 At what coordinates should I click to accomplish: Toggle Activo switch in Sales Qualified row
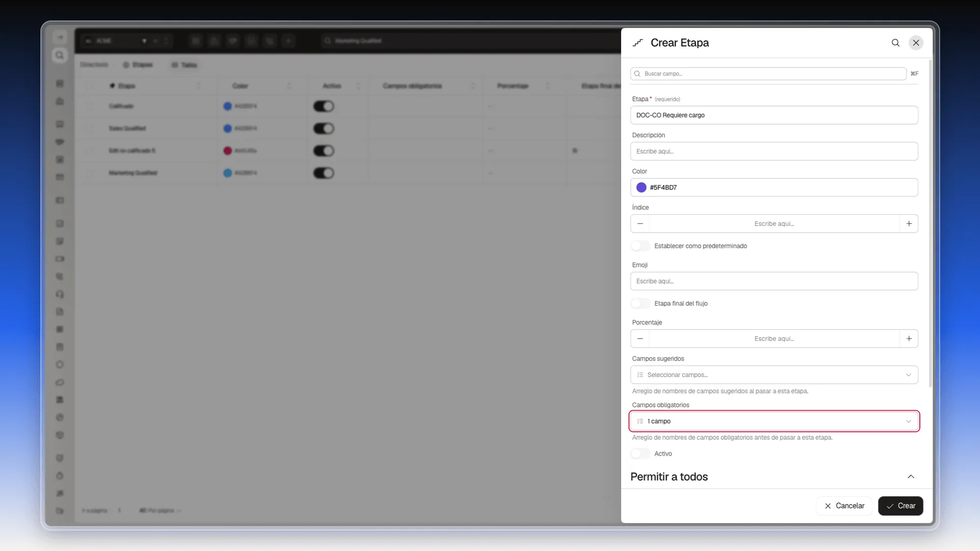(324, 129)
